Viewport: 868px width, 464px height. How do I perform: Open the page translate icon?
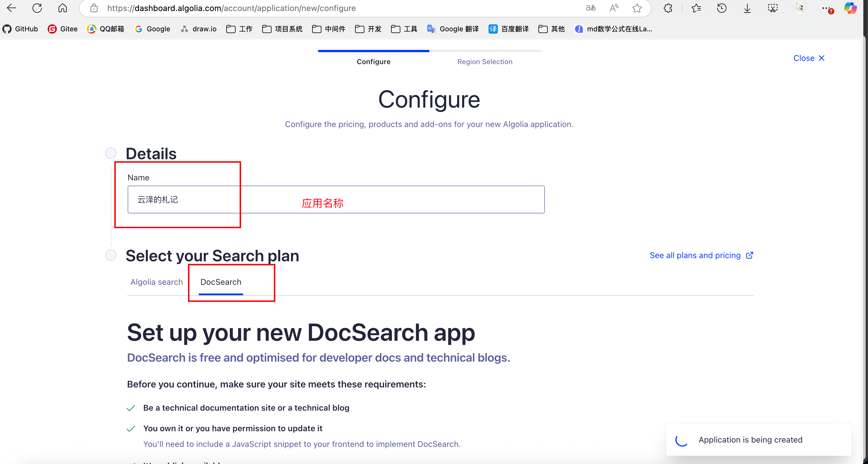click(x=591, y=8)
